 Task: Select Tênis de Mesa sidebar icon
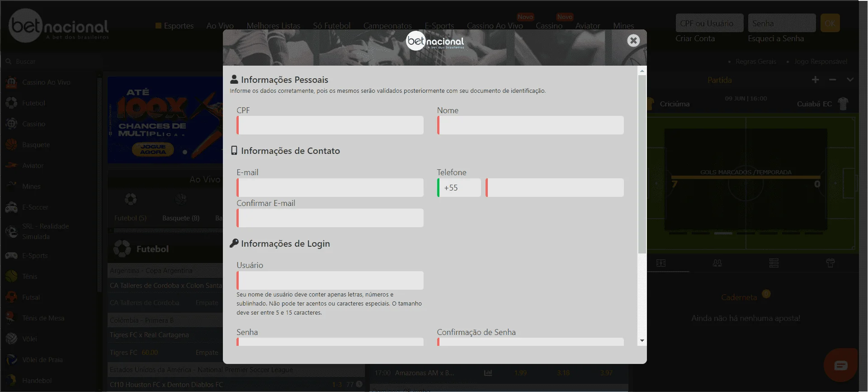[x=11, y=318]
